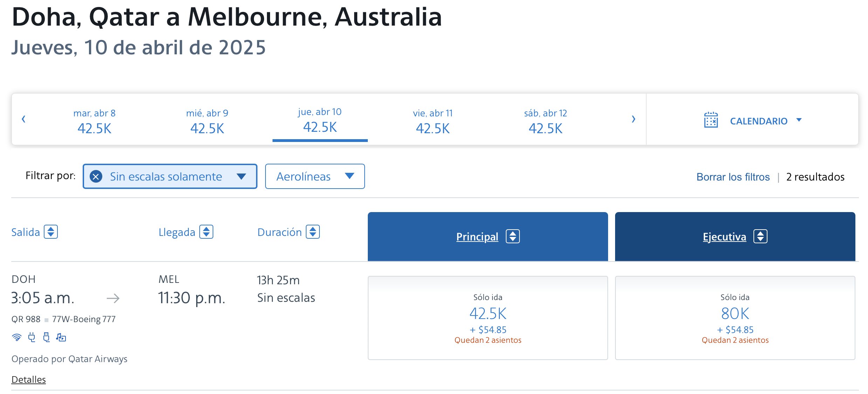Expand the CALENDARIO dropdown arrow
The height and width of the screenshot is (394, 868).
pyautogui.click(x=799, y=120)
